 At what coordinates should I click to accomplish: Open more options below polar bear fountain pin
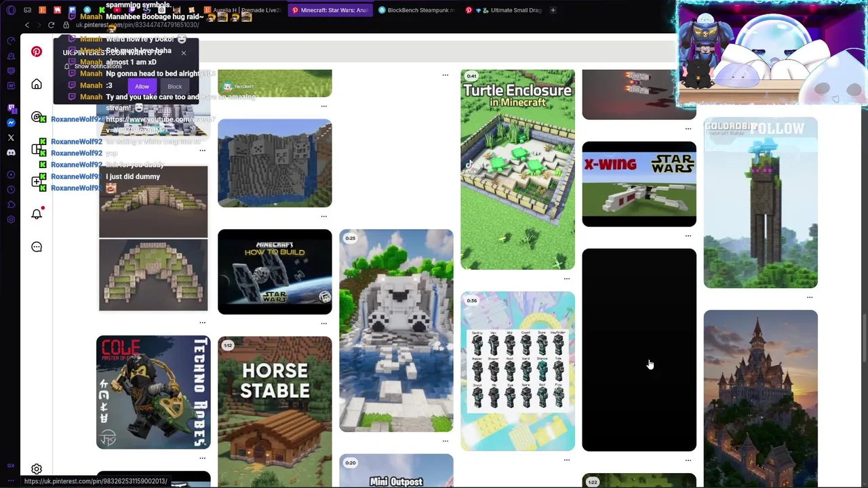[x=446, y=441]
